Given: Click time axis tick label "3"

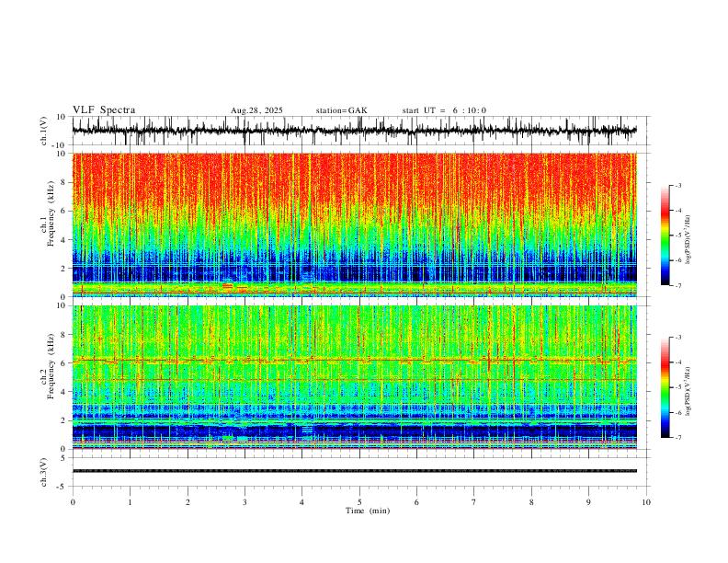Looking at the screenshot, I should pos(245,502).
